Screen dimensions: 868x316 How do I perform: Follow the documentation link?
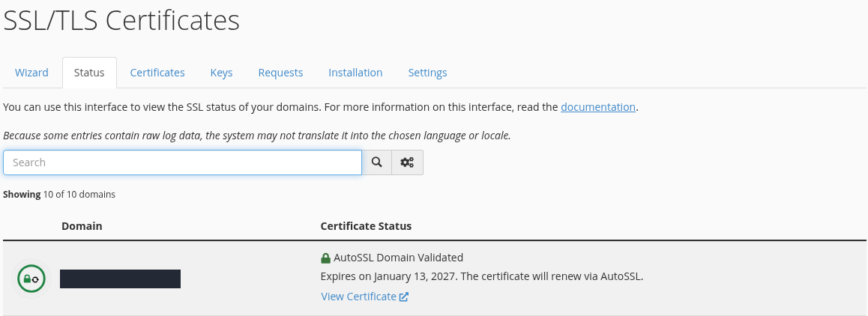[x=598, y=107]
